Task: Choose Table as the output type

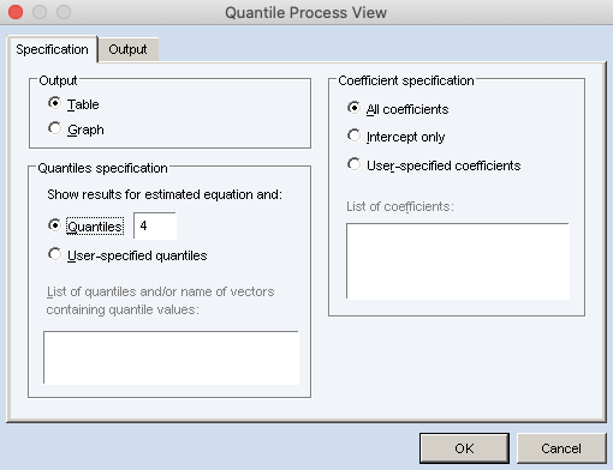Action: point(54,104)
